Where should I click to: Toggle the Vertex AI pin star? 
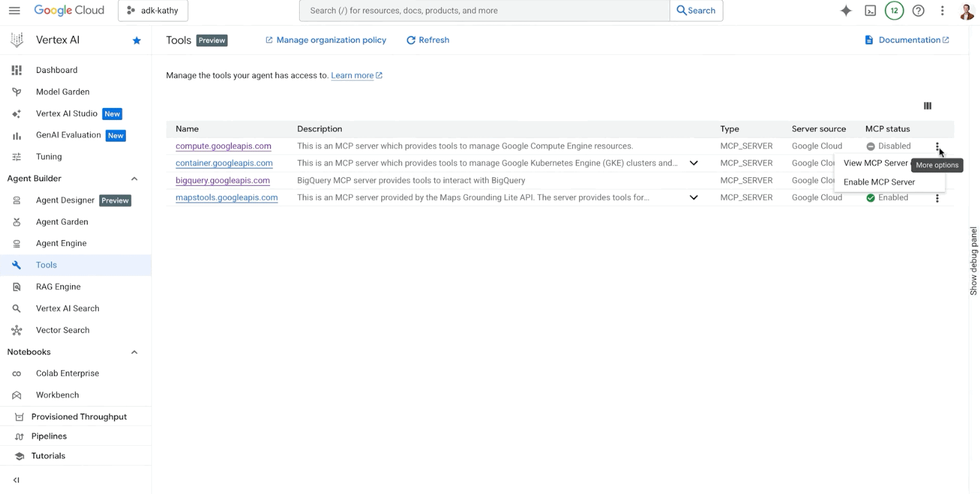137,41
